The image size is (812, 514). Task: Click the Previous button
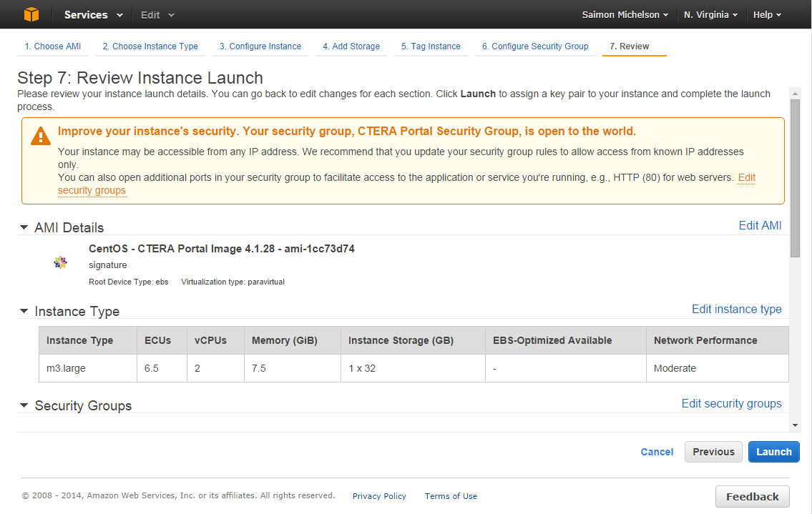(713, 452)
